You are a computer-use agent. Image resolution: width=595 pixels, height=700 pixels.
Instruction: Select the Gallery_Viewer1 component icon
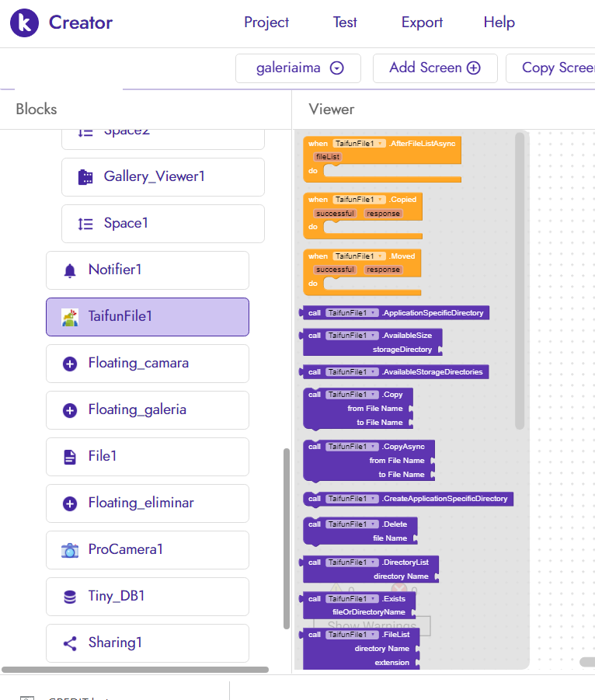pyautogui.click(x=85, y=177)
